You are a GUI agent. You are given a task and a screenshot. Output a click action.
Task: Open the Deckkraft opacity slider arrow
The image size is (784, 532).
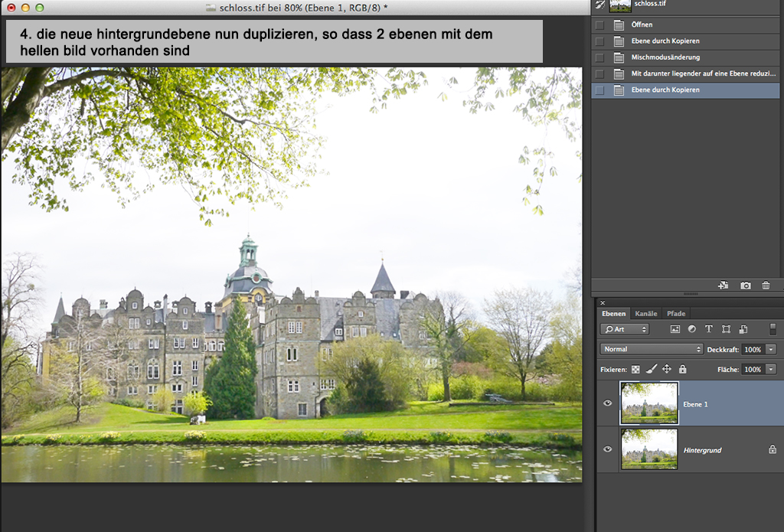point(770,349)
